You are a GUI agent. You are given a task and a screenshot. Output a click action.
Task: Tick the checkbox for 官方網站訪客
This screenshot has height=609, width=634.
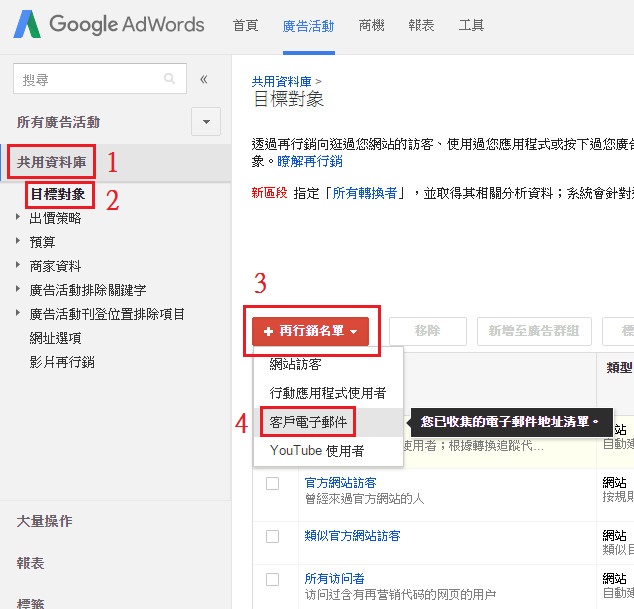pyautogui.click(x=272, y=484)
